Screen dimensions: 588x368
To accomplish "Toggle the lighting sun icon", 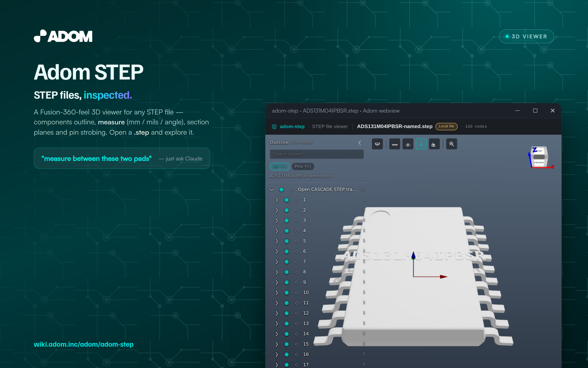I will tap(408, 144).
